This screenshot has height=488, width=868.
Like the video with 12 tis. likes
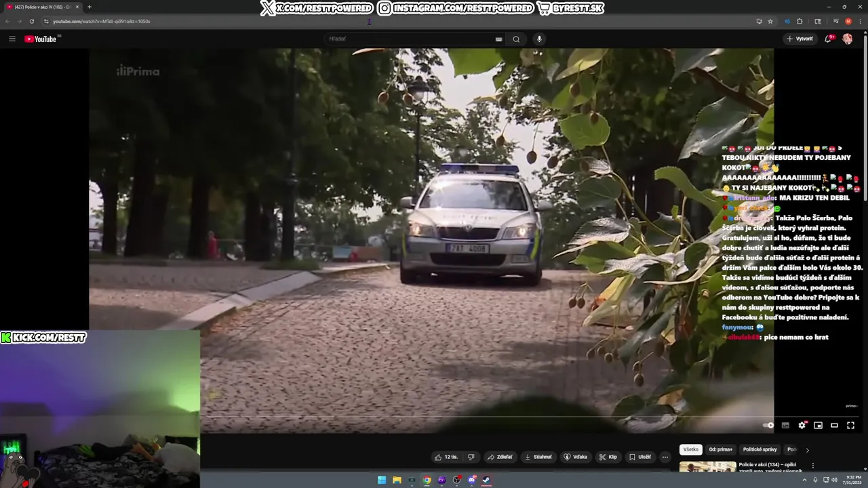pos(446,457)
